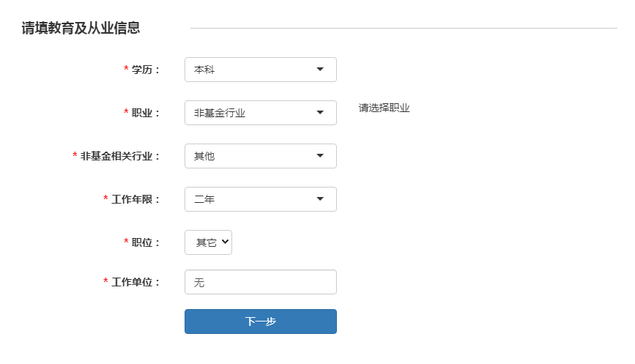Click the arrow icon in the 其他 dropdown
The width and height of the screenshot is (635, 364).
(320, 156)
